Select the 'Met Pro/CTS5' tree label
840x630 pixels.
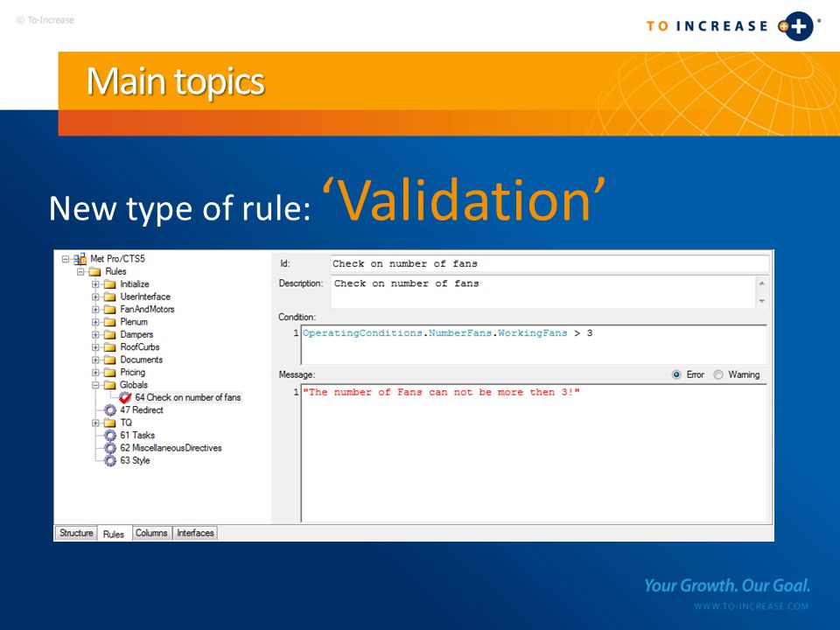[117, 259]
